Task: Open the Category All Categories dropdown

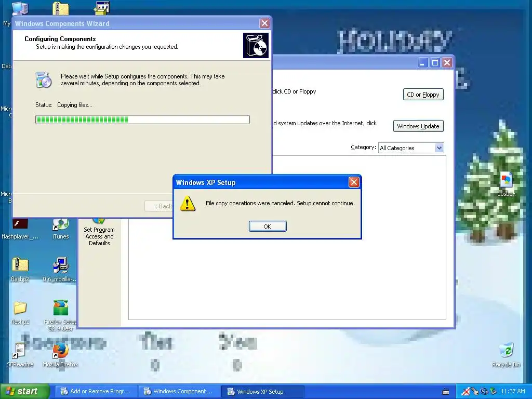Action: [x=439, y=148]
